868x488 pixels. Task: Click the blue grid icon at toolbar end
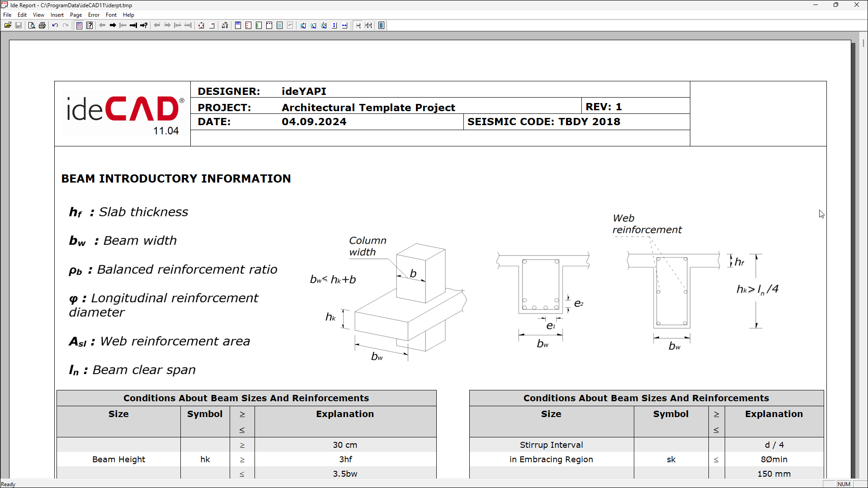pos(382,25)
